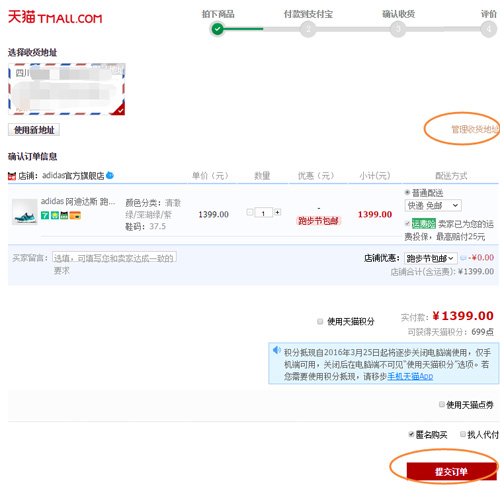
Task: Click the 可获得天猫积分 699点 text
Action: tap(451, 332)
